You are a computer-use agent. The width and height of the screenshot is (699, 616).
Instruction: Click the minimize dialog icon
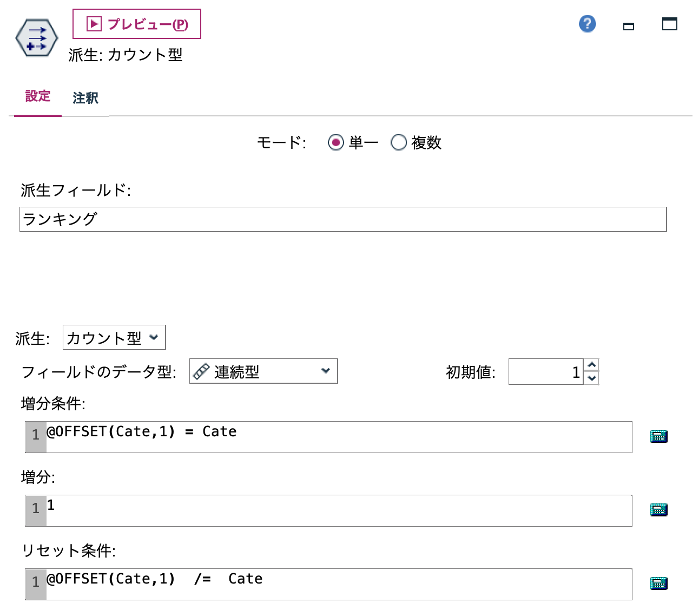628,25
